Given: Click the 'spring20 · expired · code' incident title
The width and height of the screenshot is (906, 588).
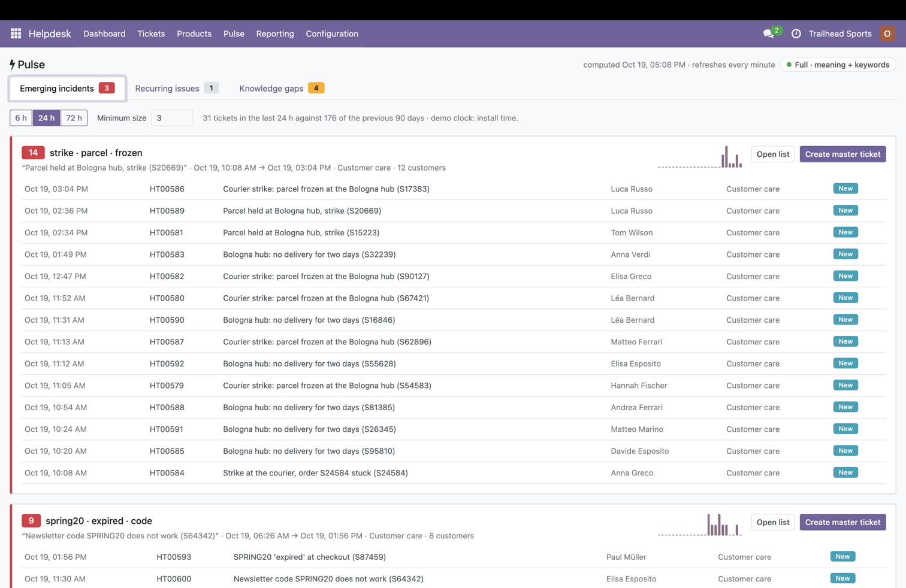Looking at the screenshot, I should click(x=99, y=521).
